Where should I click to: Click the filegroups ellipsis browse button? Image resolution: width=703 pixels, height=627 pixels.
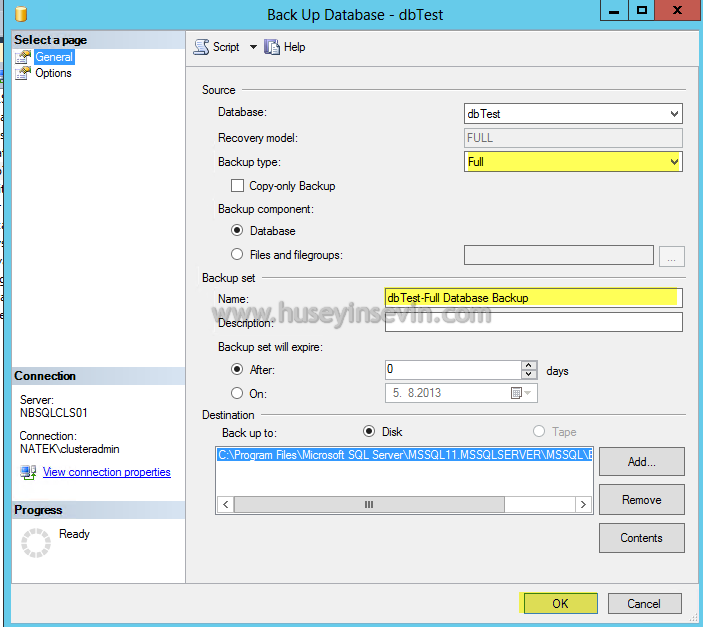(671, 256)
